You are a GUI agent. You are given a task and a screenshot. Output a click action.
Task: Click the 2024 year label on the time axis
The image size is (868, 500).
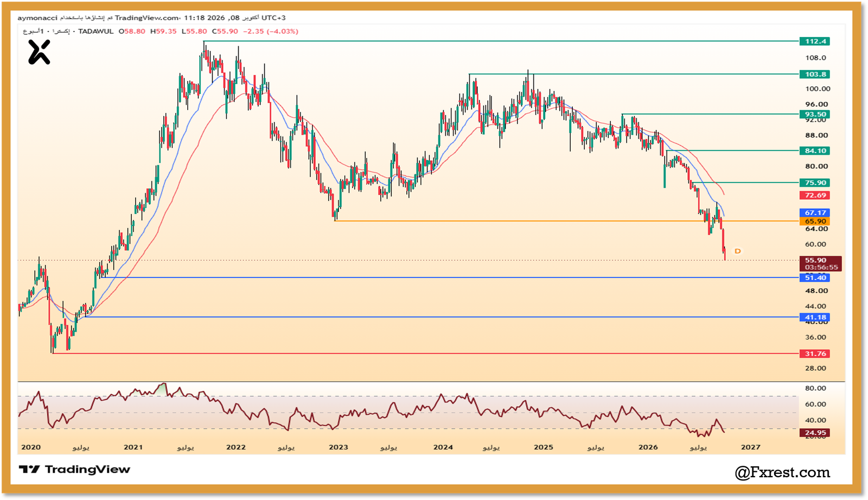click(x=443, y=447)
